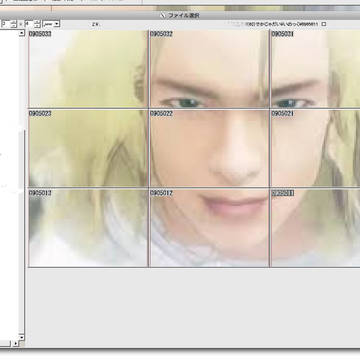The height and width of the screenshot is (360, 360).
Task: Decrease the first grid count stepper
Action: pos(13,26)
